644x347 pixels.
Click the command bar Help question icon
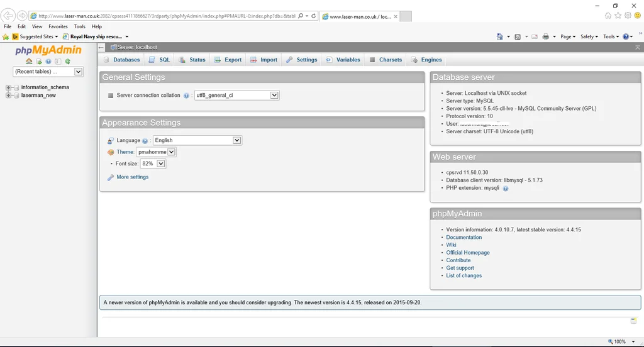[626, 36]
